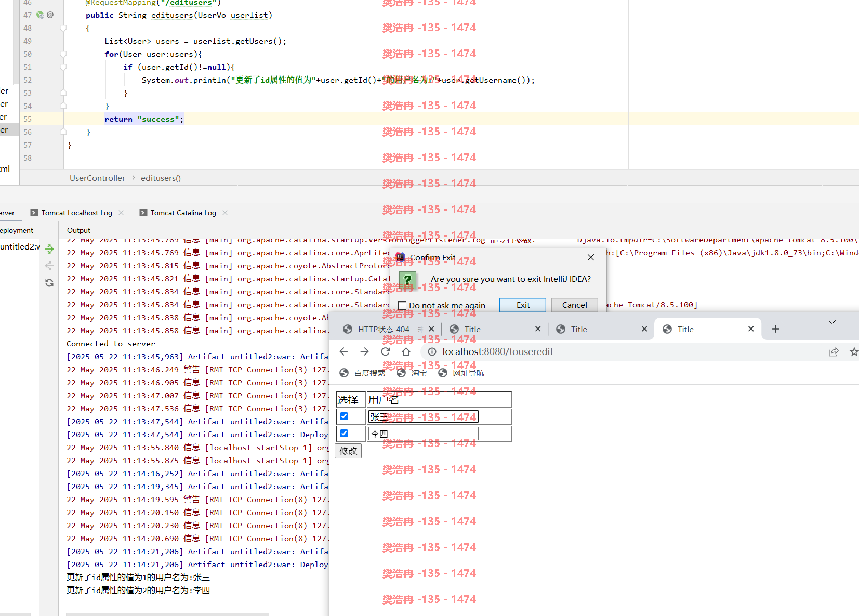The height and width of the screenshot is (616, 859).
Task: Click the refresh deployment icon
Action: 49,283
